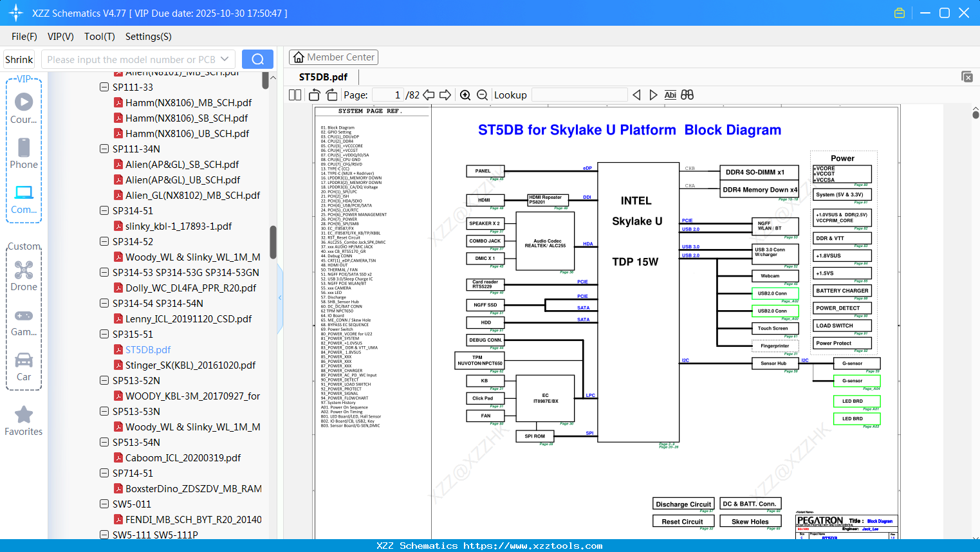Rotate the page clockwise
Screen dimensions: 980x552
coord(331,95)
